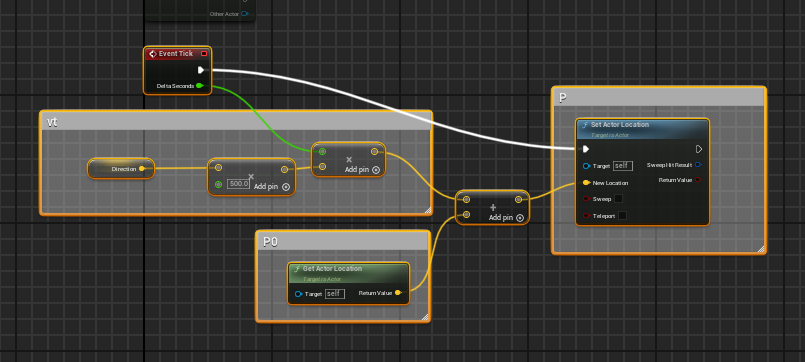Click Set Actor Location Target pin
This screenshot has width=805, height=362.
point(586,166)
